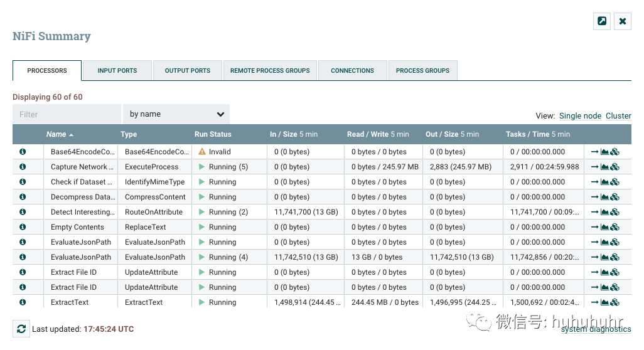Screen dimensions: 644x350
Task: Select the '13 GB / 0 bytes' cell
Action: pos(384,257)
